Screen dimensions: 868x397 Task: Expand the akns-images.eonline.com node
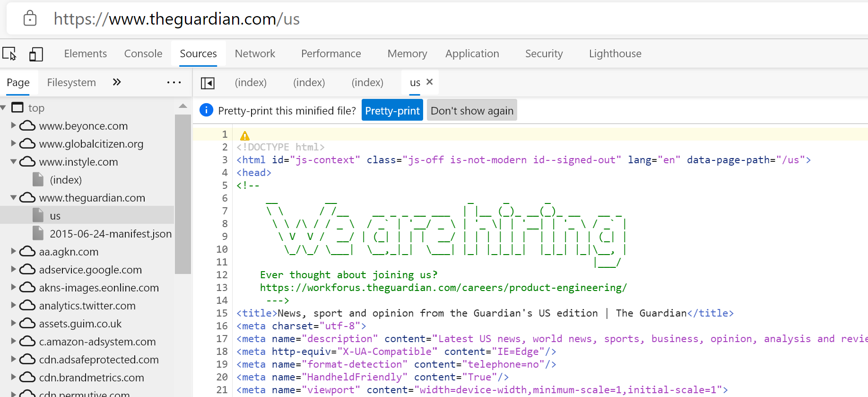14,287
